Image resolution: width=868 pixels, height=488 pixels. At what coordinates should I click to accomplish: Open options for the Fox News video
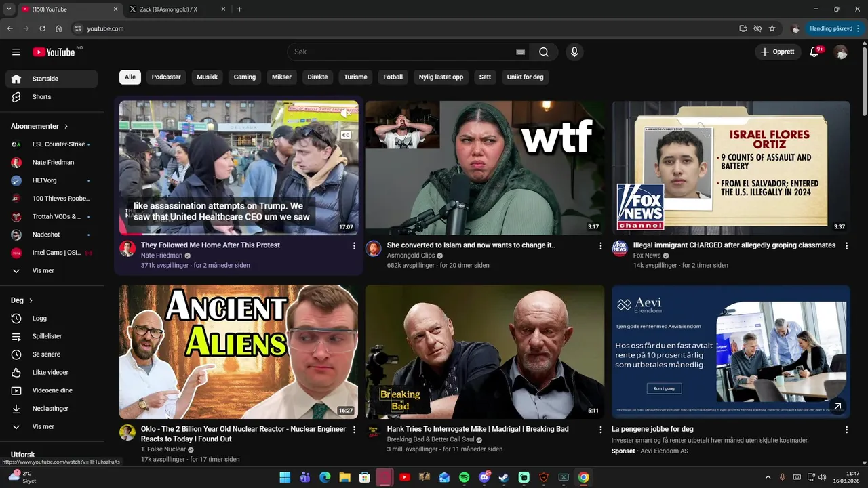coord(846,246)
